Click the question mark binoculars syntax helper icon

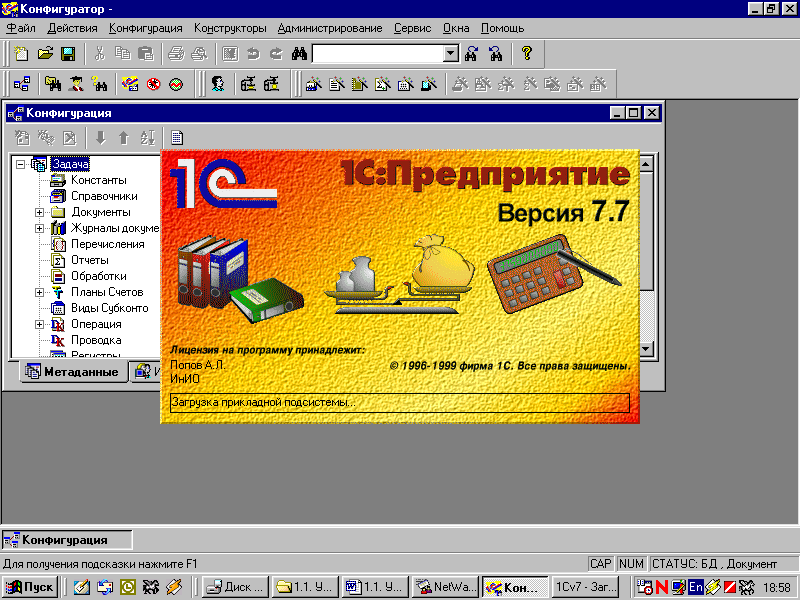[99, 84]
